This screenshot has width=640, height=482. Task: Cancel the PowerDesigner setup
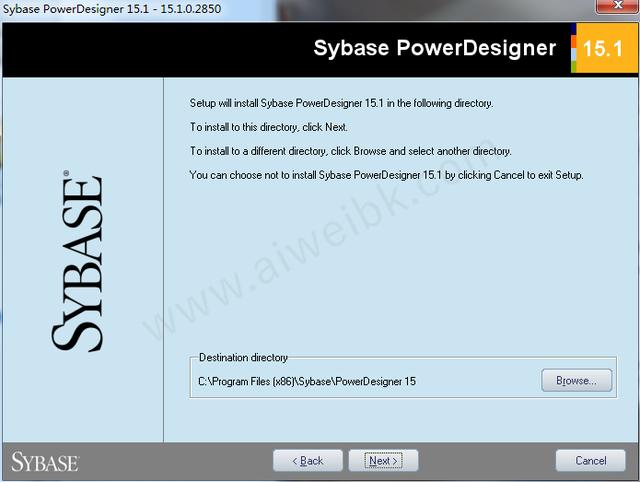590,460
